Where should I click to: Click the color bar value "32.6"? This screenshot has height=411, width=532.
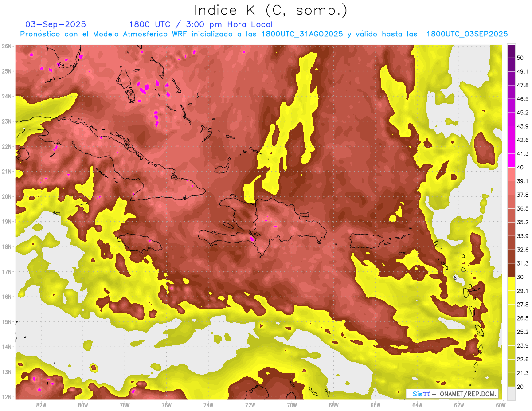(x=523, y=250)
